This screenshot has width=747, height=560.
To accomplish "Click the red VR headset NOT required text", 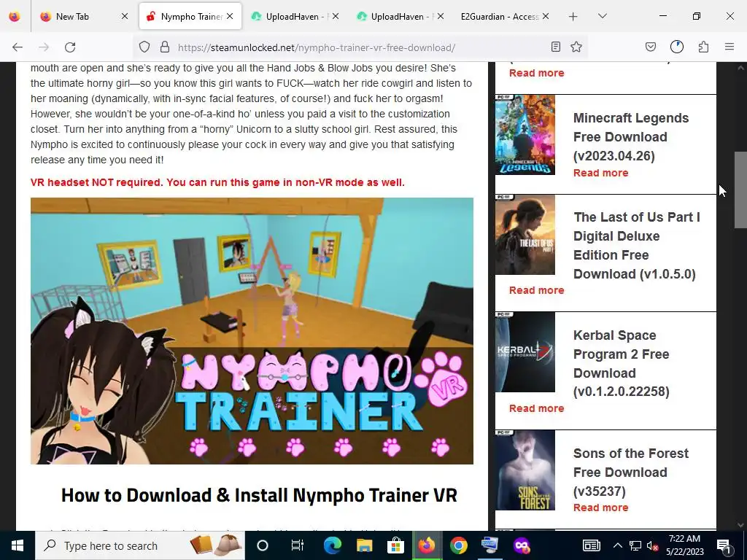I will [217, 182].
